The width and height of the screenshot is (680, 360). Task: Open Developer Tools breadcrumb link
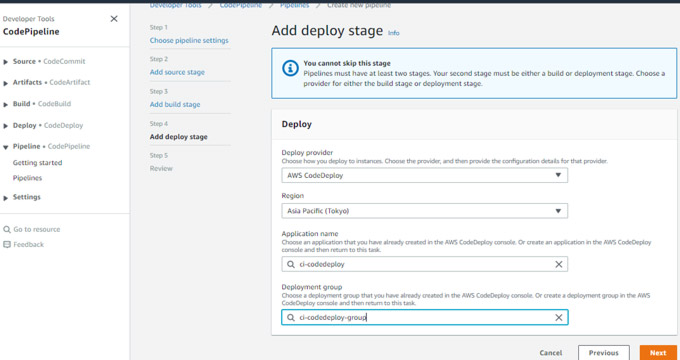(175, 5)
